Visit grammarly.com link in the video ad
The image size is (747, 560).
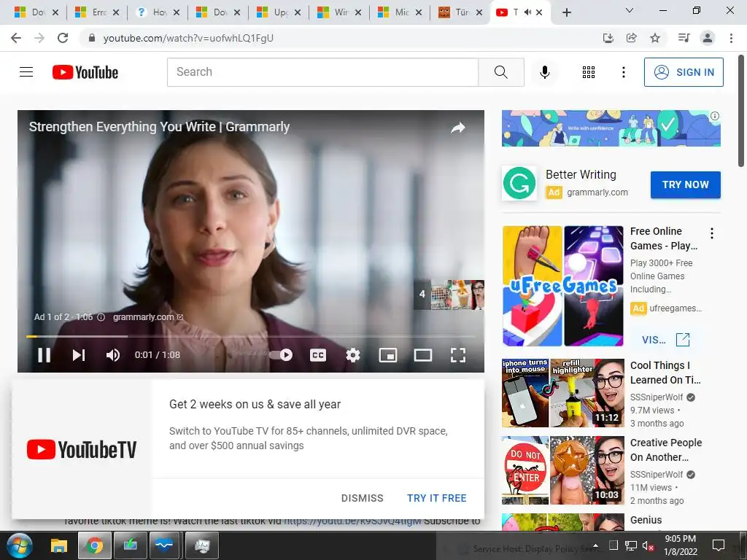pyautogui.click(x=147, y=317)
